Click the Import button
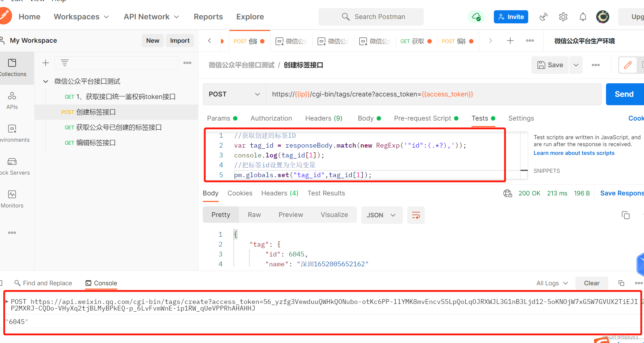The image size is (644, 343). (180, 41)
